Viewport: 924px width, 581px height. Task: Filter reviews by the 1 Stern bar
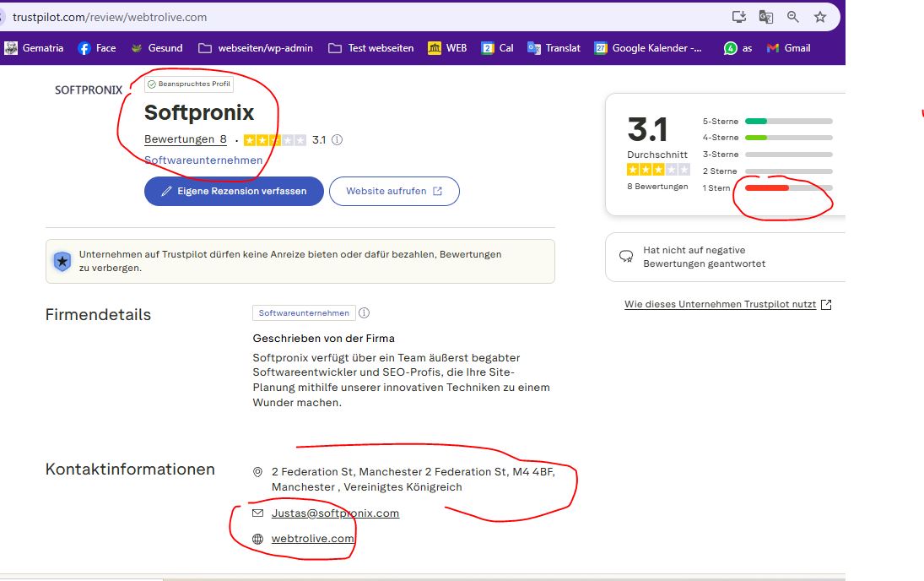pyautogui.click(x=767, y=188)
